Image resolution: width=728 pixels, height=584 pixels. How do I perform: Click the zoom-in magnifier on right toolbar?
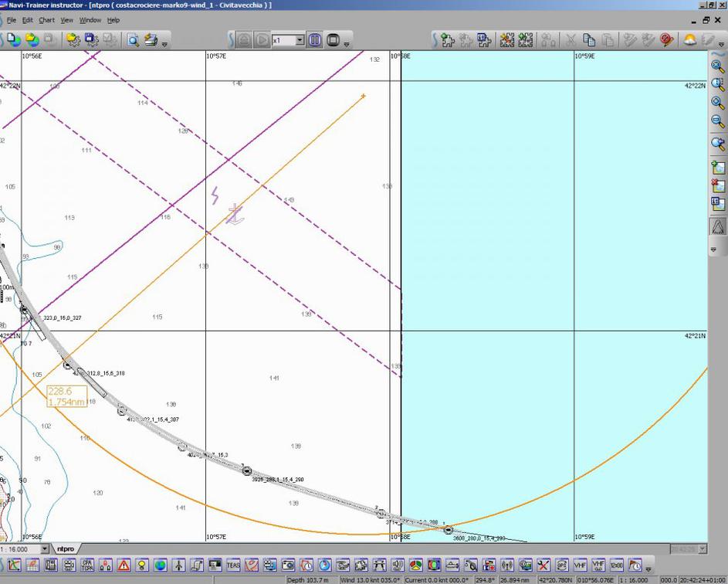pyautogui.click(x=718, y=103)
